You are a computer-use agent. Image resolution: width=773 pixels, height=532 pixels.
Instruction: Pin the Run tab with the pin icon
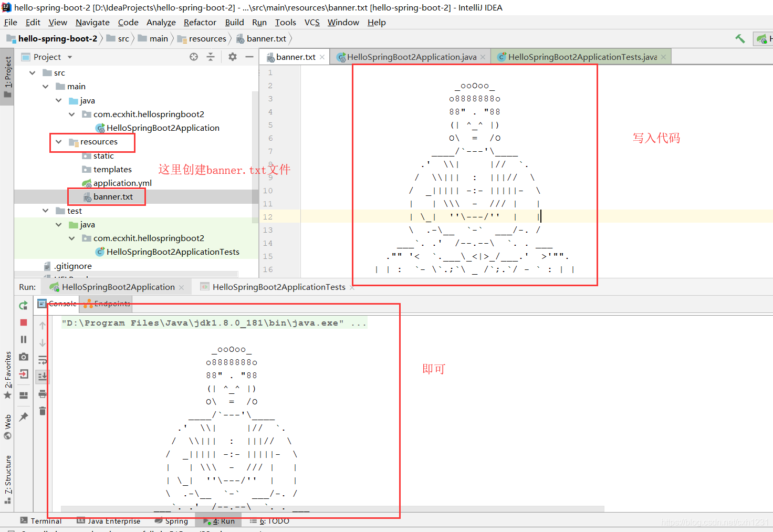(x=23, y=416)
